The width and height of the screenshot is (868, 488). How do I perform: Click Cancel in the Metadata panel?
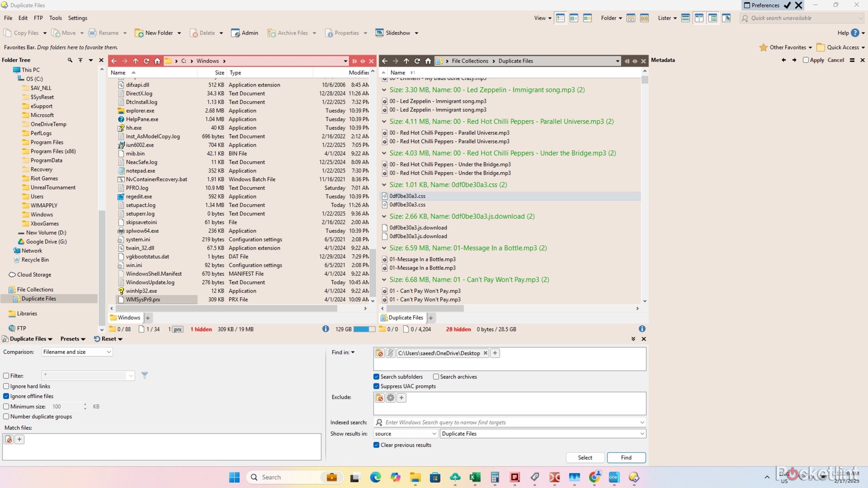[x=836, y=60]
